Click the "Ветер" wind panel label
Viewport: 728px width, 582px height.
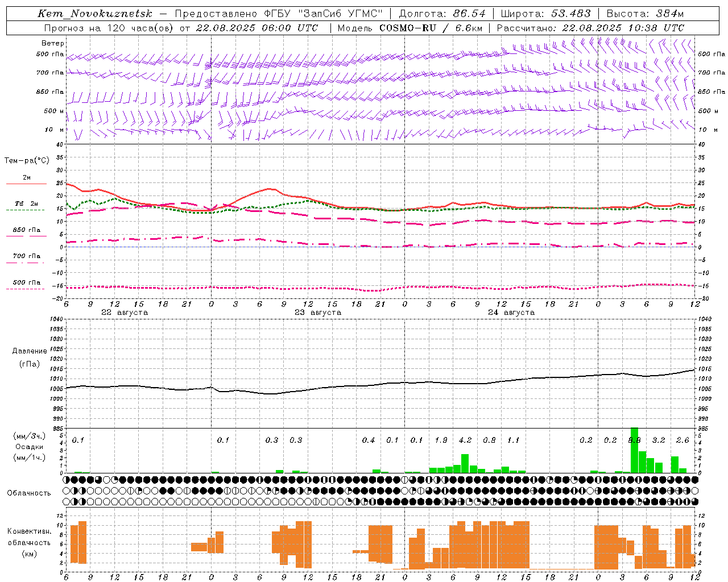click(53, 43)
